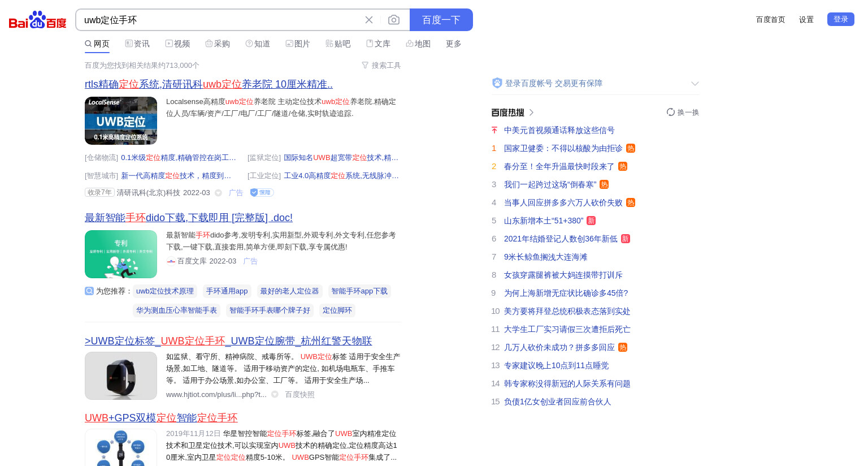
Task: Open the UWB+GPS双模定位智能定位手环 result
Action: tap(161, 418)
